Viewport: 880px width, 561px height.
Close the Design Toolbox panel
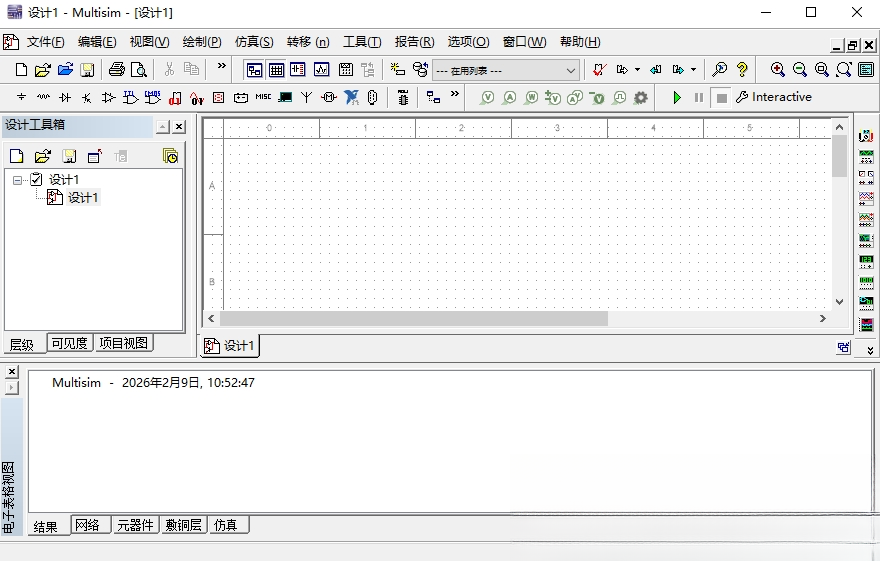[x=179, y=127]
